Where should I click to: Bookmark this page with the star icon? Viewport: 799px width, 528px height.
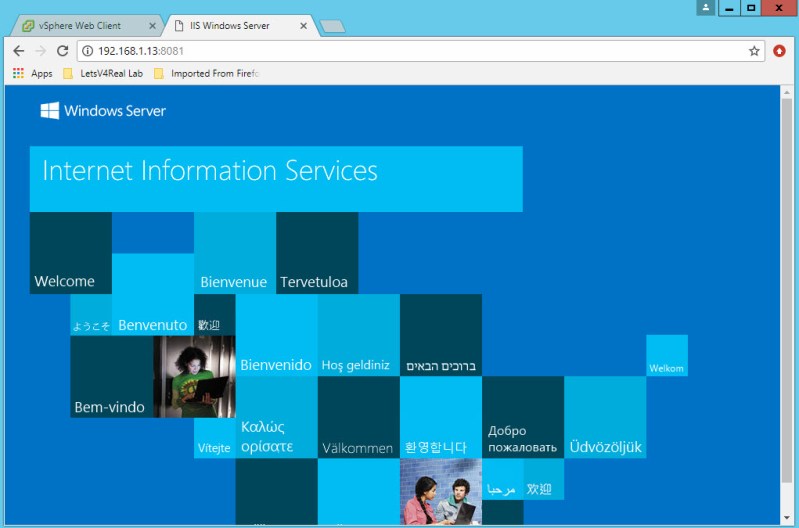(754, 51)
